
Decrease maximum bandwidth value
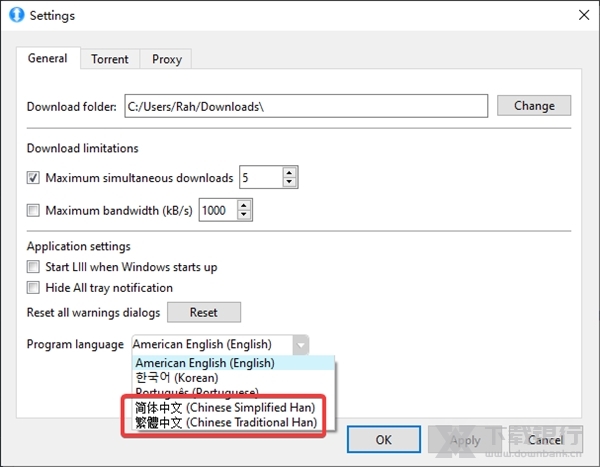(x=244, y=215)
